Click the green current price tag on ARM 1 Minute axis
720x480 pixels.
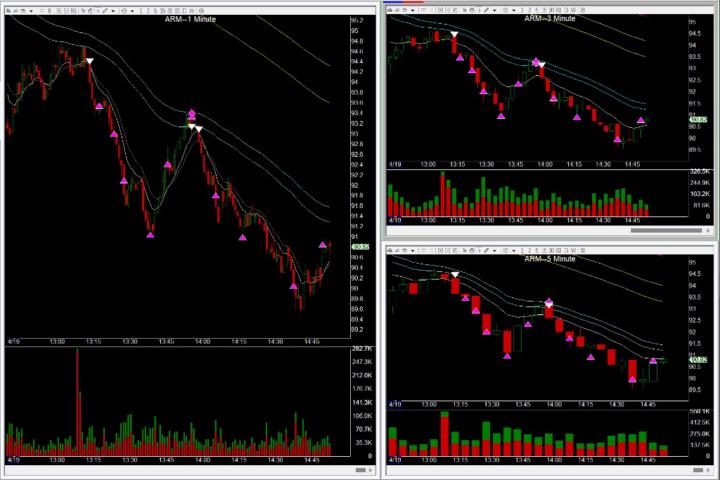point(360,247)
